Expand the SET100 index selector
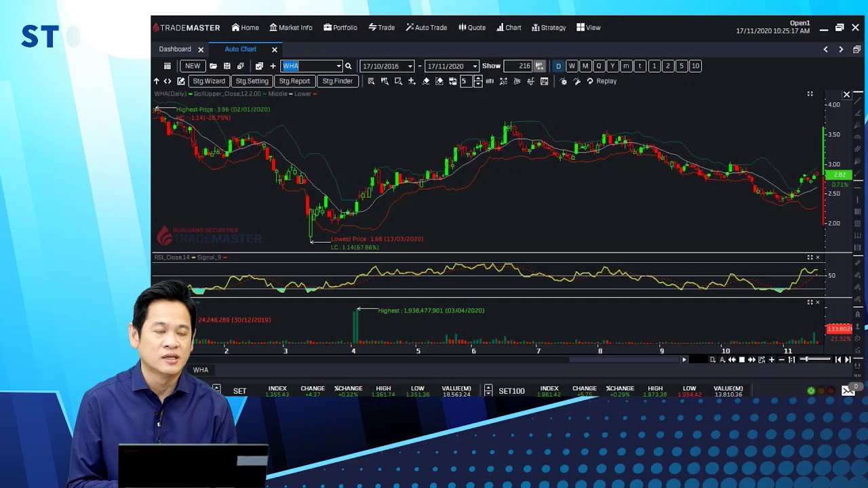Screen dimensions: 868x488 488,390
